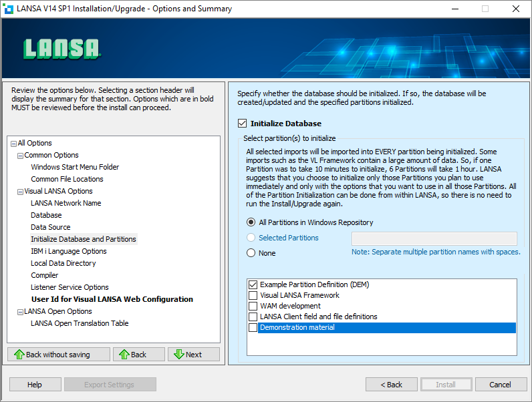This screenshot has width=532, height=402.
Task: Collapse the LANSA Open Options section
Action: click(x=20, y=312)
